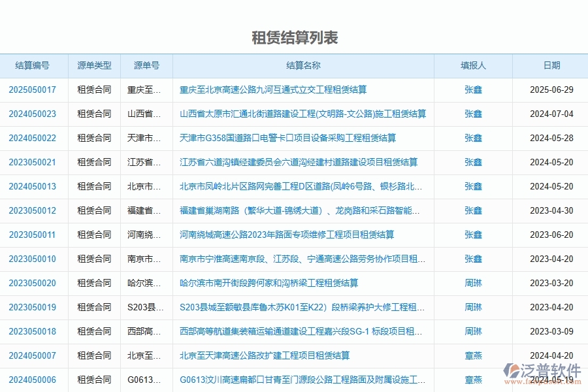View reporter 周琳 for record 2023050020
This screenshot has width=588, height=392.
click(473, 283)
